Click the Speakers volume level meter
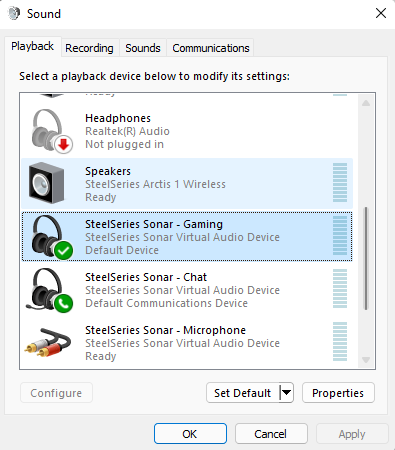Viewport: 395px width, 450px height. (x=340, y=183)
